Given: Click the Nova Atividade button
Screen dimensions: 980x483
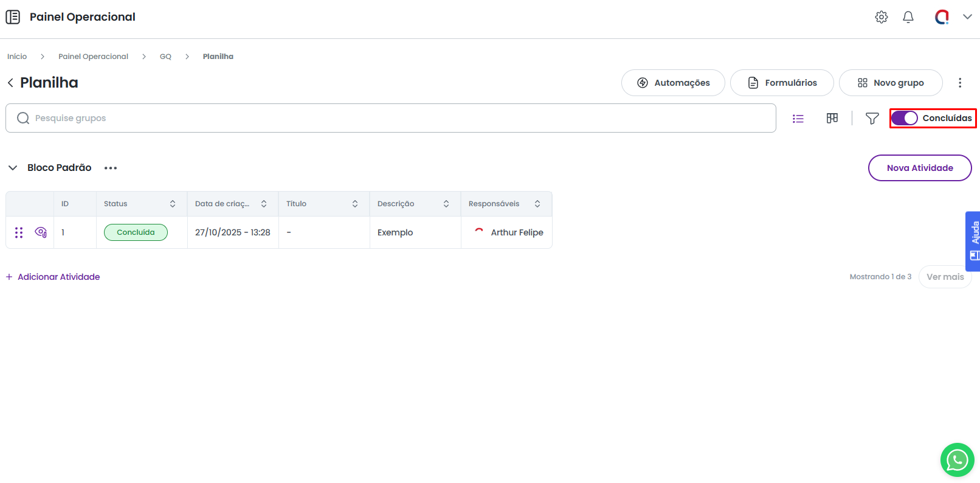Looking at the screenshot, I should [919, 168].
